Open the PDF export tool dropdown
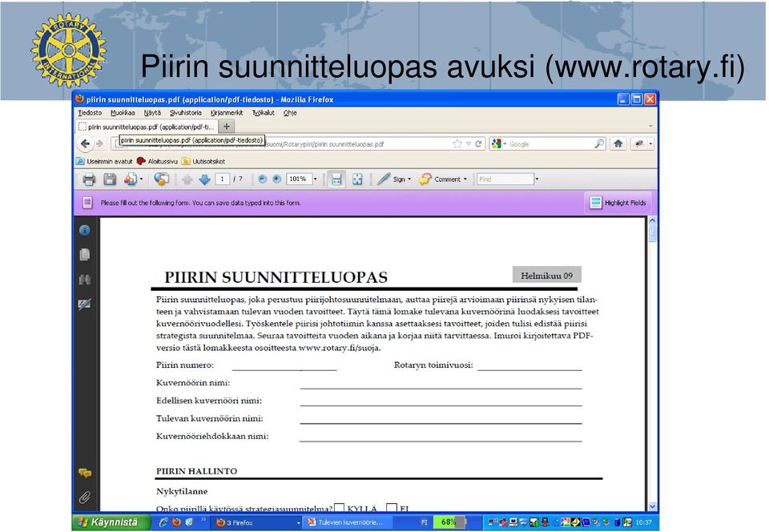This screenshot has height=532, width=769. 142,179
